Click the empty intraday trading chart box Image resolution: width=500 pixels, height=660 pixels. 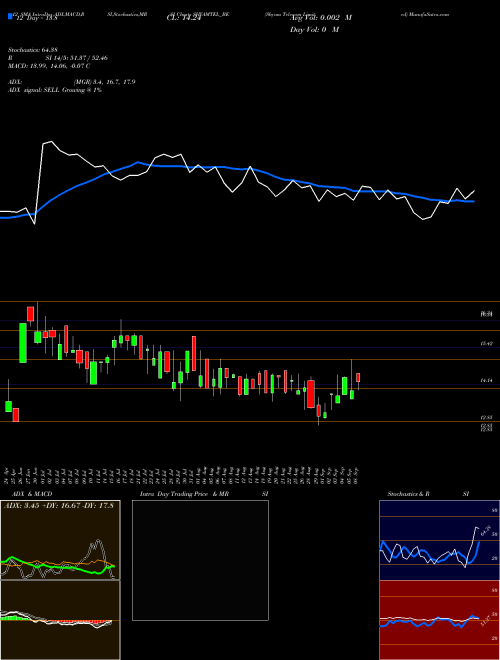[200, 560]
